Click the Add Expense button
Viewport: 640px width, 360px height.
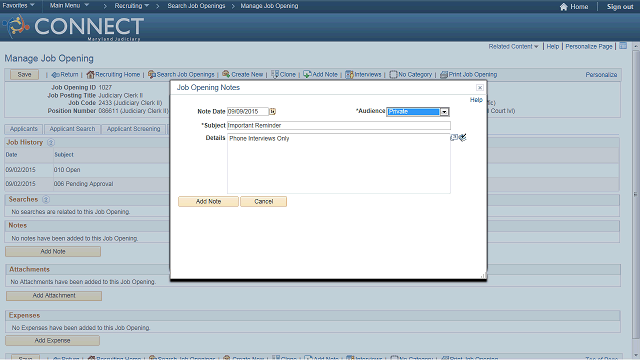coord(52,340)
